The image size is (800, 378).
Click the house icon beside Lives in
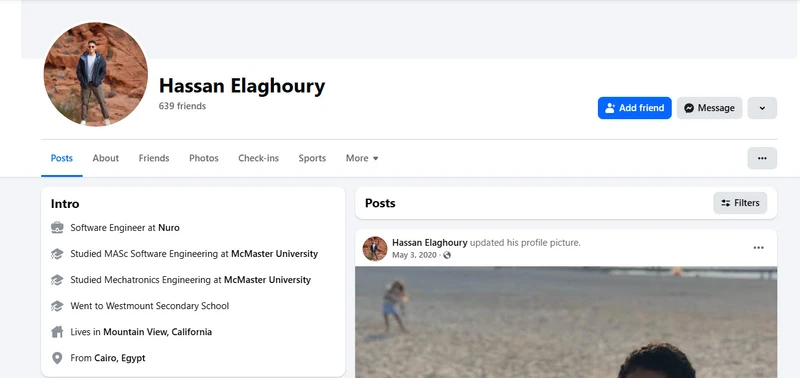(57, 332)
